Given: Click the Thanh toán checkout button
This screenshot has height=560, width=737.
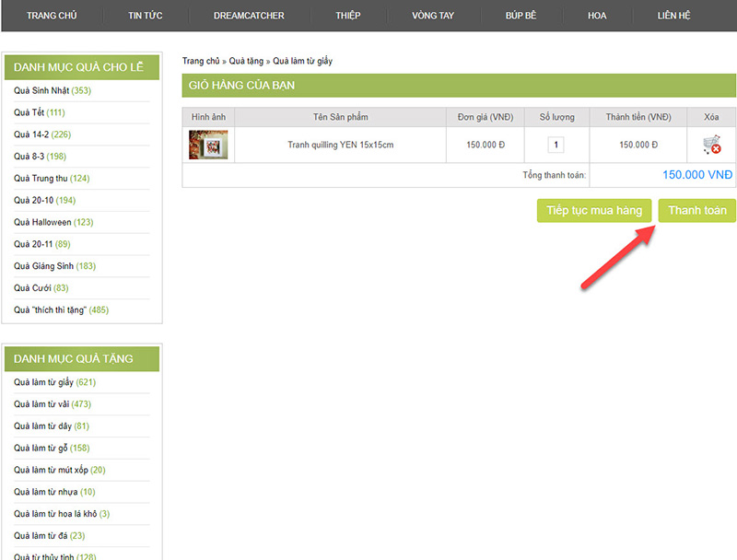Looking at the screenshot, I should [x=697, y=210].
